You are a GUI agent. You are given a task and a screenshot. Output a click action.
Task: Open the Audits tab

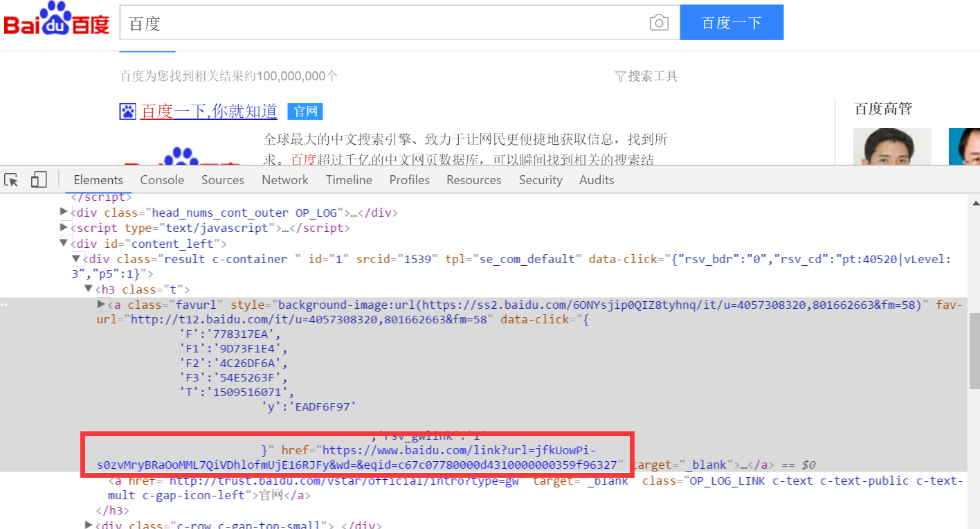(597, 180)
